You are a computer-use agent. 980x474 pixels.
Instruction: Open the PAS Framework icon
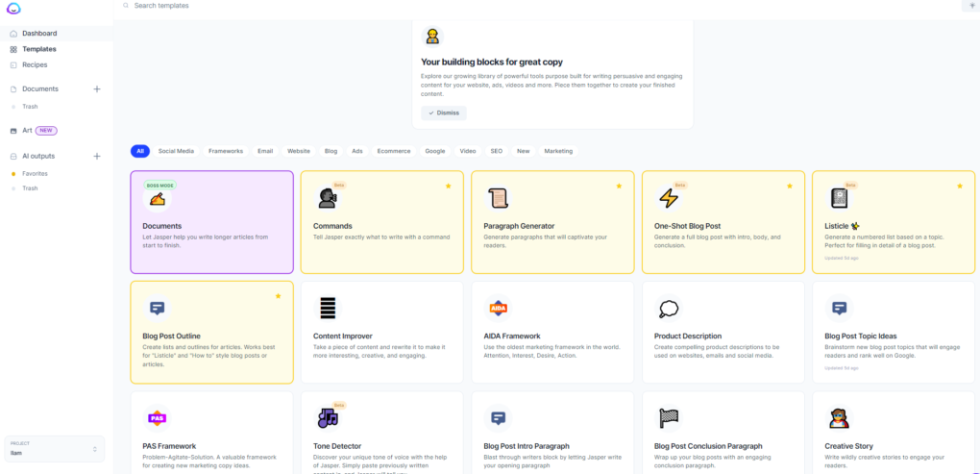coord(157,418)
